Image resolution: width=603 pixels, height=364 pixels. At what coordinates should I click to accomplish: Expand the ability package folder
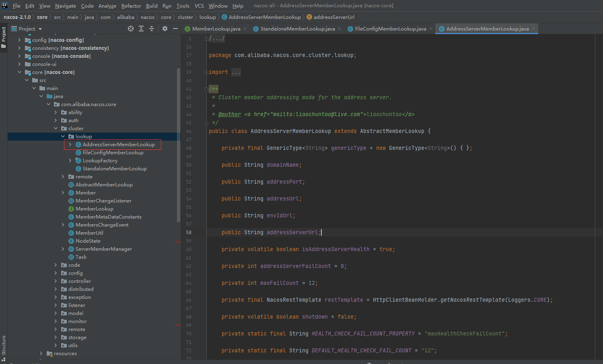[56, 112]
